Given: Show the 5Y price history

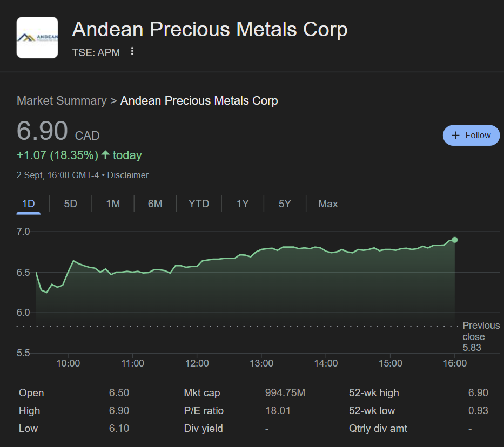Looking at the screenshot, I should coord(285,204).
